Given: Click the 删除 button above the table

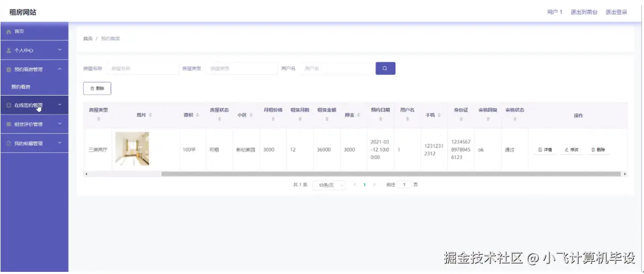Looking at the screenshot, I should [x=97, y=88].
